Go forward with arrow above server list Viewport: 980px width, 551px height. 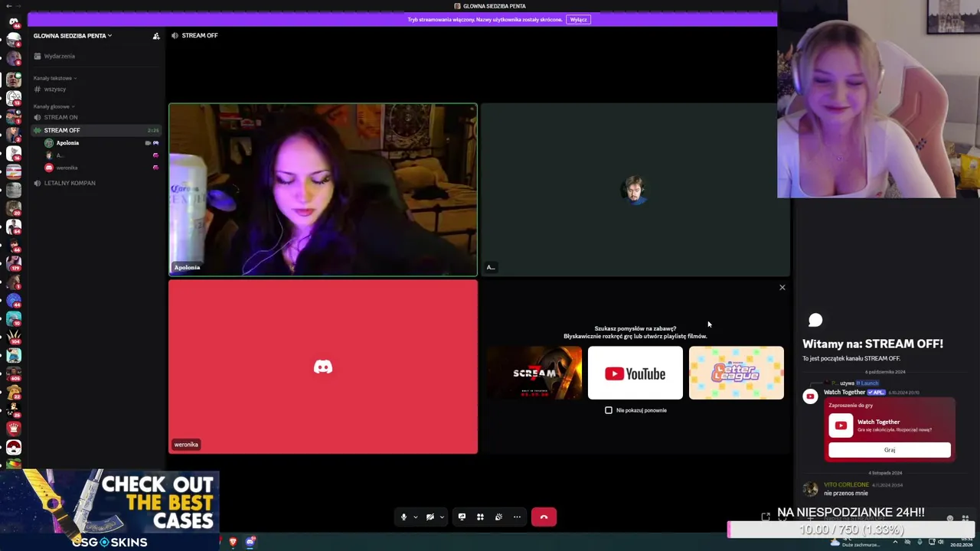point(19,6)
